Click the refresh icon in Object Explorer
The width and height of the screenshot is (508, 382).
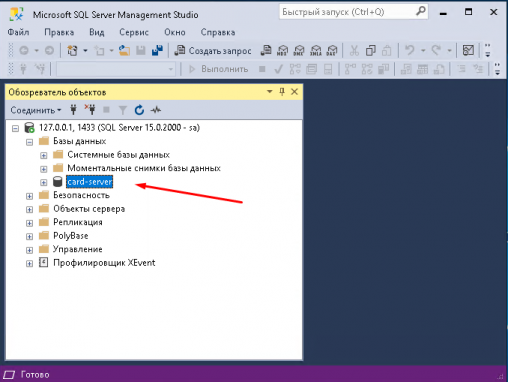139,110
